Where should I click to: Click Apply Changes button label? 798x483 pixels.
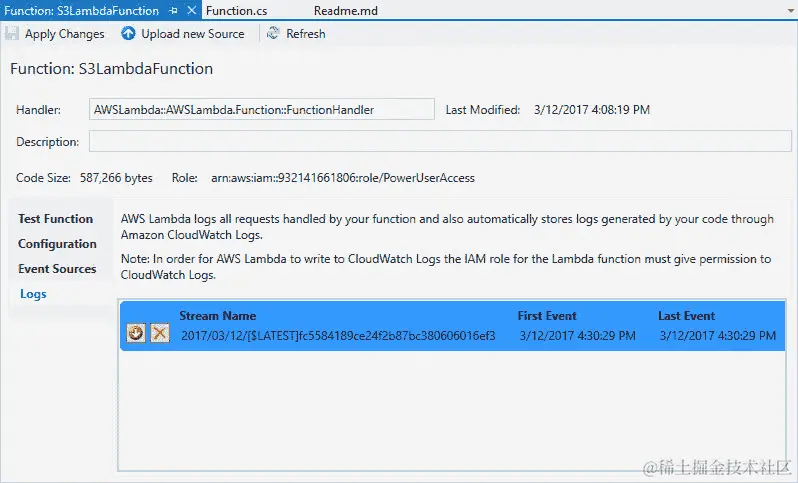click(65, 34)
